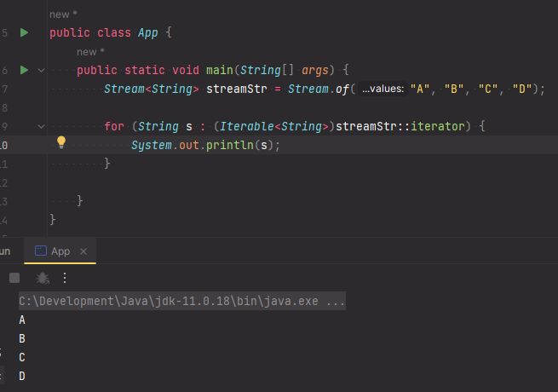Viewport: 558px width, 392px height.
Task: Click the "D" string literal in code
Action: (522, 89)
